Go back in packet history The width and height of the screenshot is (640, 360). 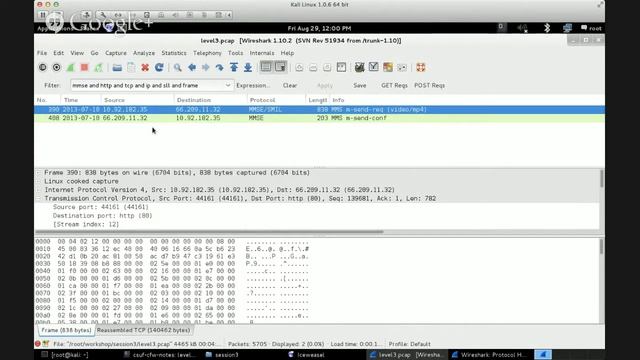pyautogui.click(x=192, y=67)
